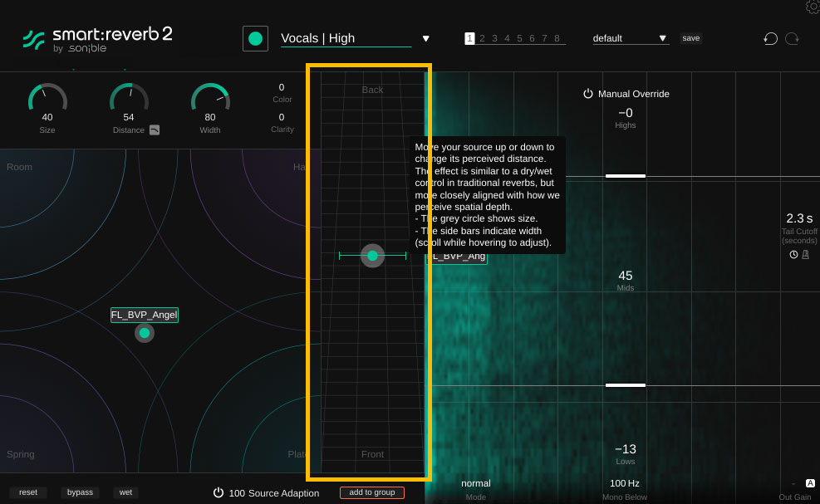Image resolution: width=820 pixels, height=504 pixels.
Task: Click the 100 Source Adaption value
Action: click(237, 493)
